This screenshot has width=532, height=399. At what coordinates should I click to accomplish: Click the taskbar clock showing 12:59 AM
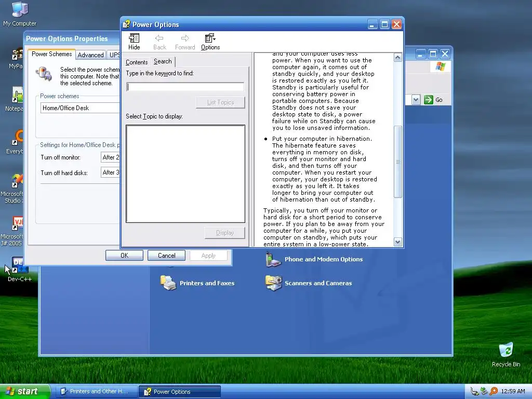click(x=513, y=392)
